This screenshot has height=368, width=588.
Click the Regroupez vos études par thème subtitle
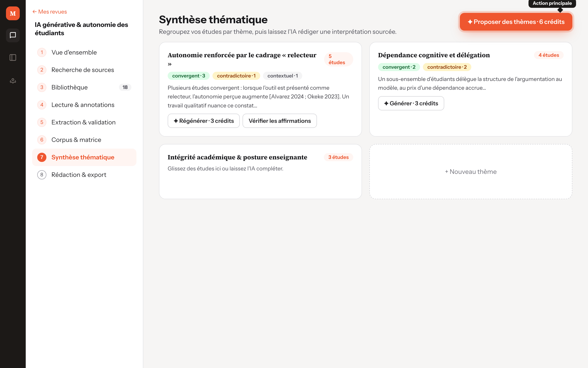(x=278, y=32)
